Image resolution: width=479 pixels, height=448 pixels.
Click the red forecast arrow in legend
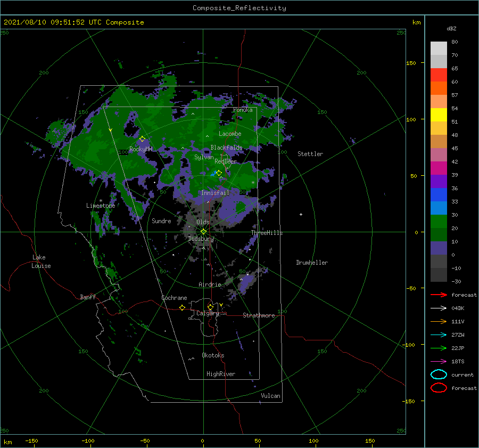[439, 295]
